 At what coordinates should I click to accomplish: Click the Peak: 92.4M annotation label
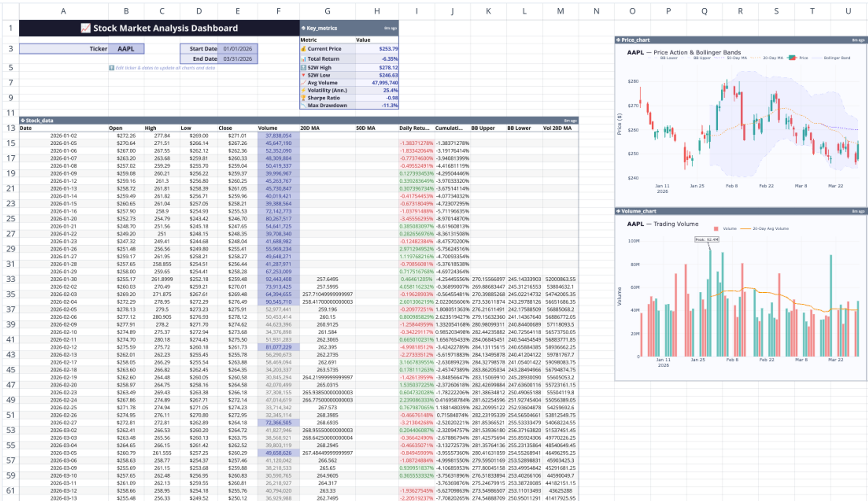(707, 239)
